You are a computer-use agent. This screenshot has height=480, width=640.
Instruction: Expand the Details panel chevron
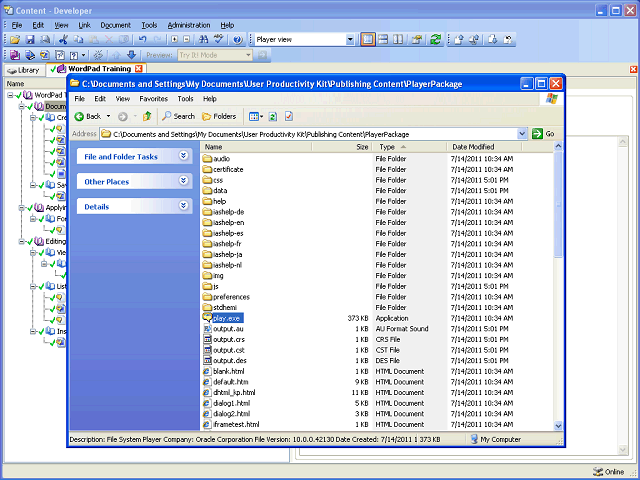click(x=183, y=205)
